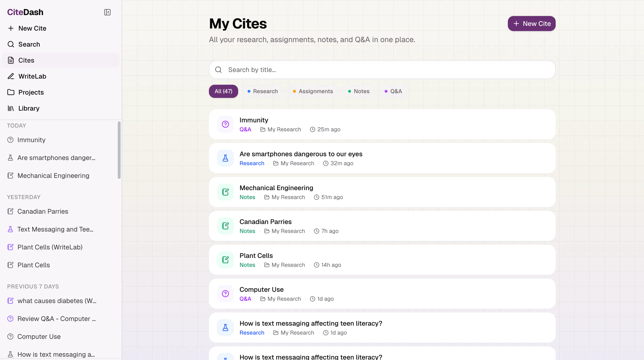Open Are smartphones dangerous to our eyes
This screenshot has height=360, width=644.
click(382, 158)
